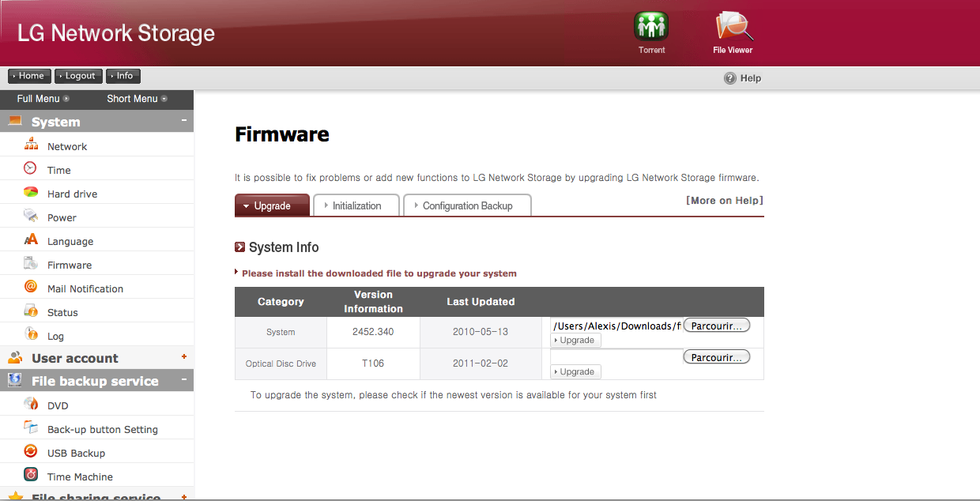The image size is (980, 501).
Task: Open the More on Help link
Action: pos(725,201)
